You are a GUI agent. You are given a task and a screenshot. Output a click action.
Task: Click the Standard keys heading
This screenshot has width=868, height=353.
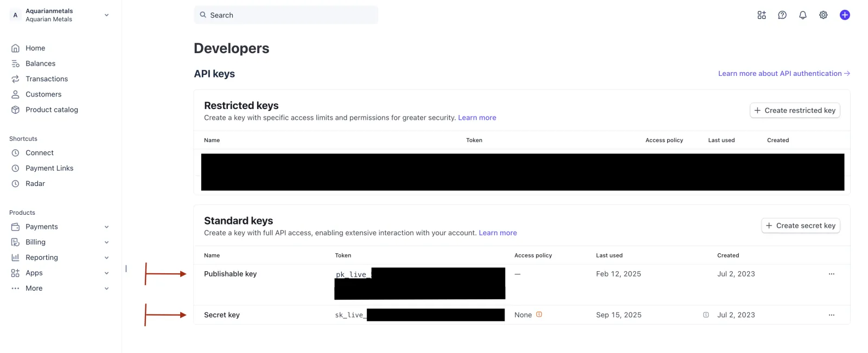tap(238, 221)
